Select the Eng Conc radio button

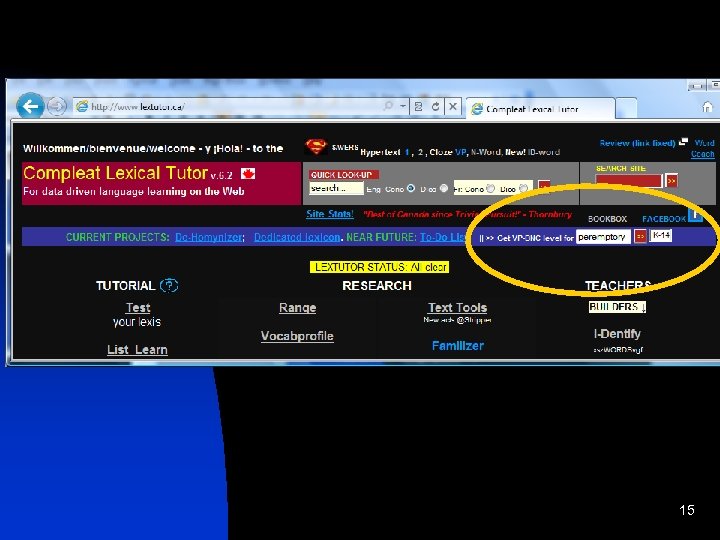[x=411, y=188]
